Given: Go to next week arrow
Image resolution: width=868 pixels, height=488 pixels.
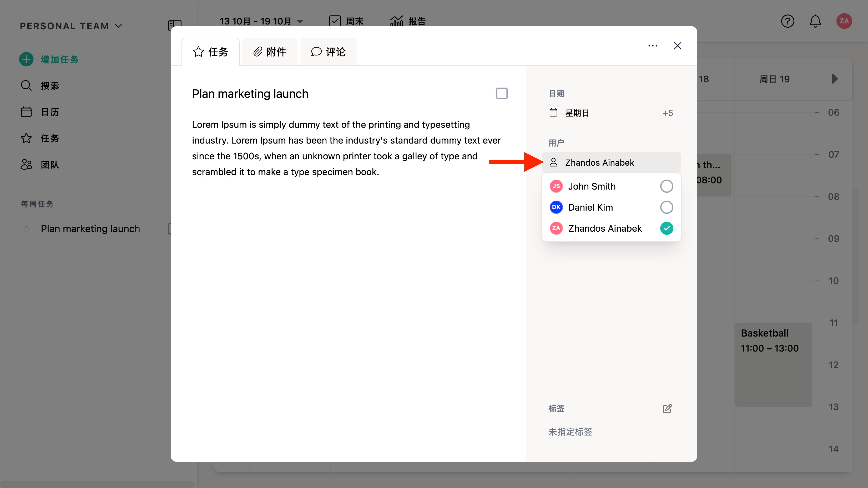Looking at the screenshot, I should coord(834,79).
